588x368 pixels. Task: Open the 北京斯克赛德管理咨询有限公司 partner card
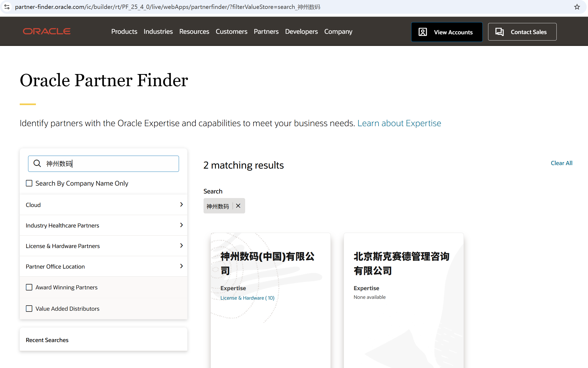pyautogui.click(x=401, y=263)
